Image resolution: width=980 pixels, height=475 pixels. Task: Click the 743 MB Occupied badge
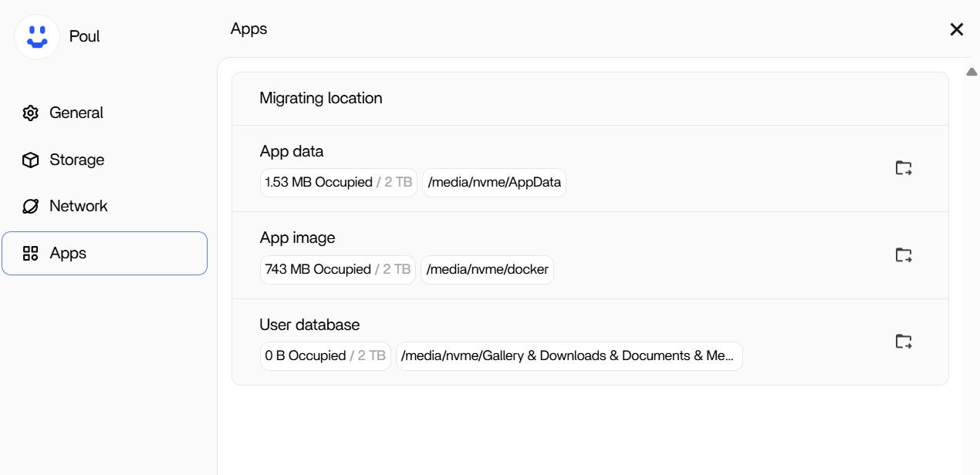(x=337, y=270)
